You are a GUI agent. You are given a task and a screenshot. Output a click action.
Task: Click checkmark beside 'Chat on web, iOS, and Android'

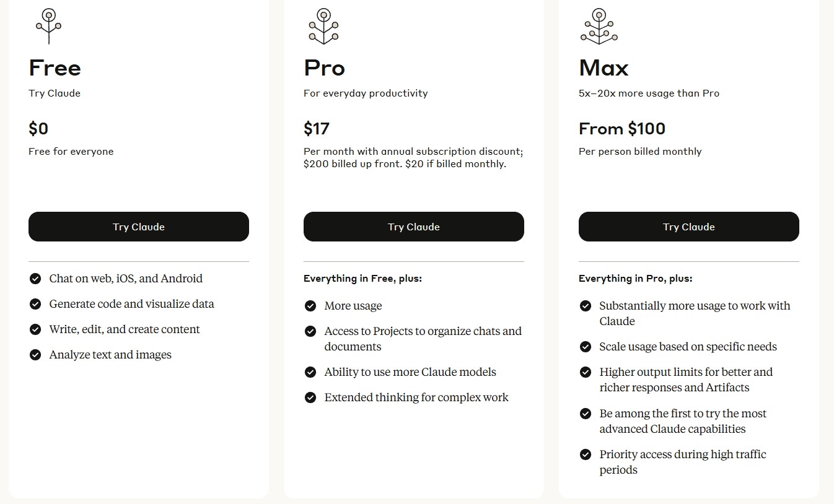(35, 279)
